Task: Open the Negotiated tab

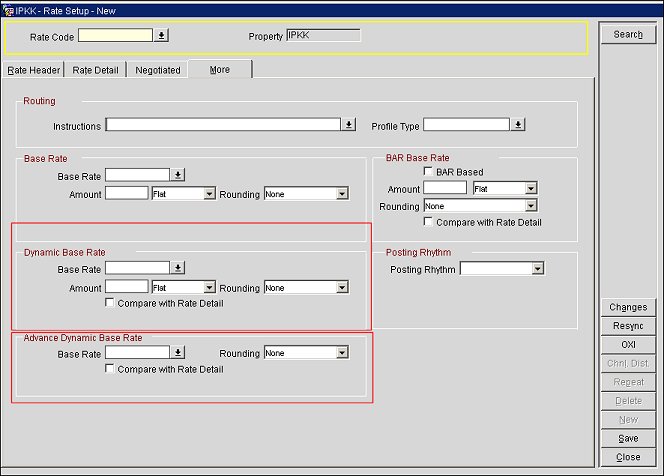Action: pyautogui.click(x=158, y=70)
